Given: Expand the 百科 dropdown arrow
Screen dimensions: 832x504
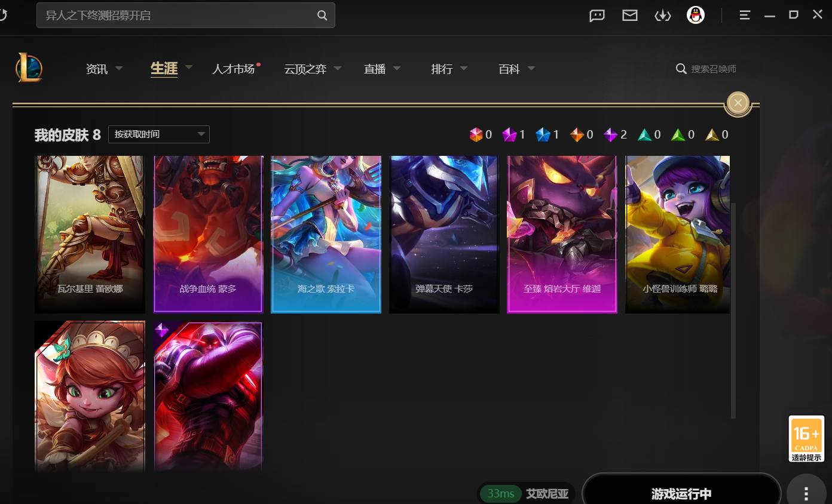Looking at the screenshot, I should point(531,69).
